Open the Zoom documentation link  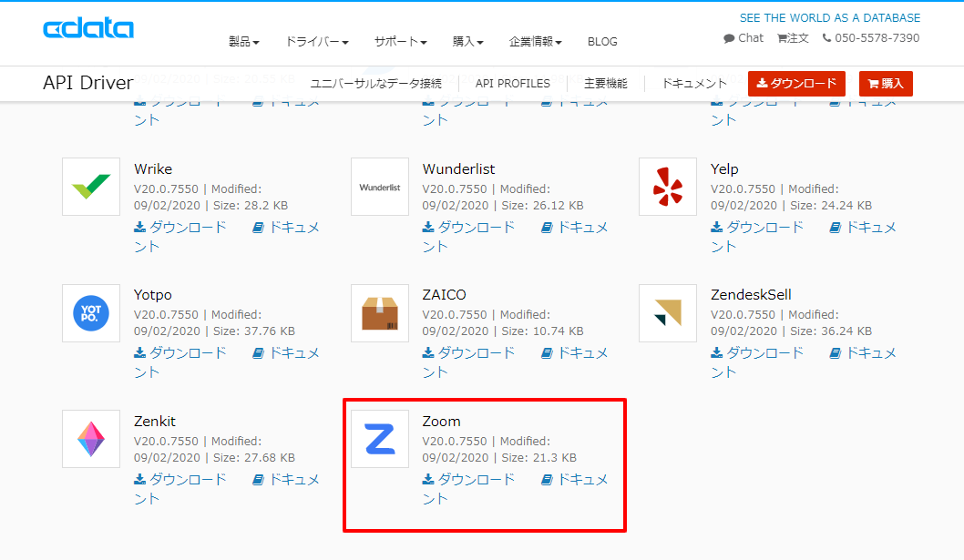click(574, 480)
